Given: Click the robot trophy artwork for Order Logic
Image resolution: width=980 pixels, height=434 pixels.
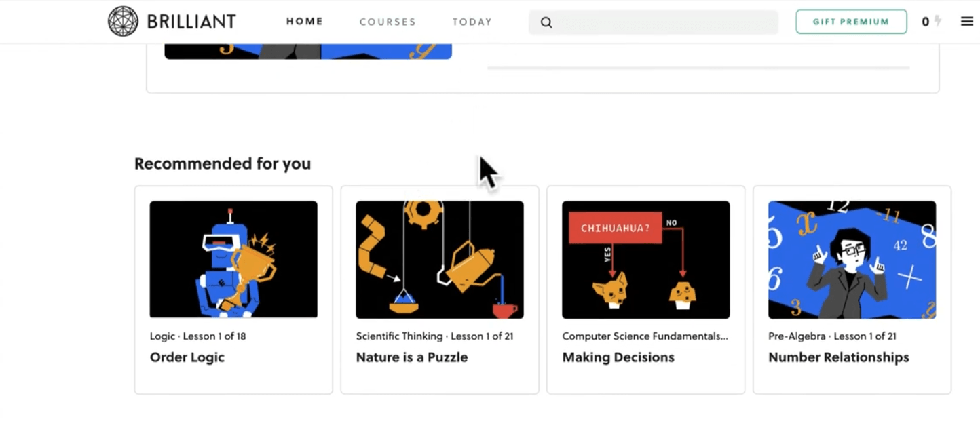Looking at the screenshot, I should tap(233, 259).
